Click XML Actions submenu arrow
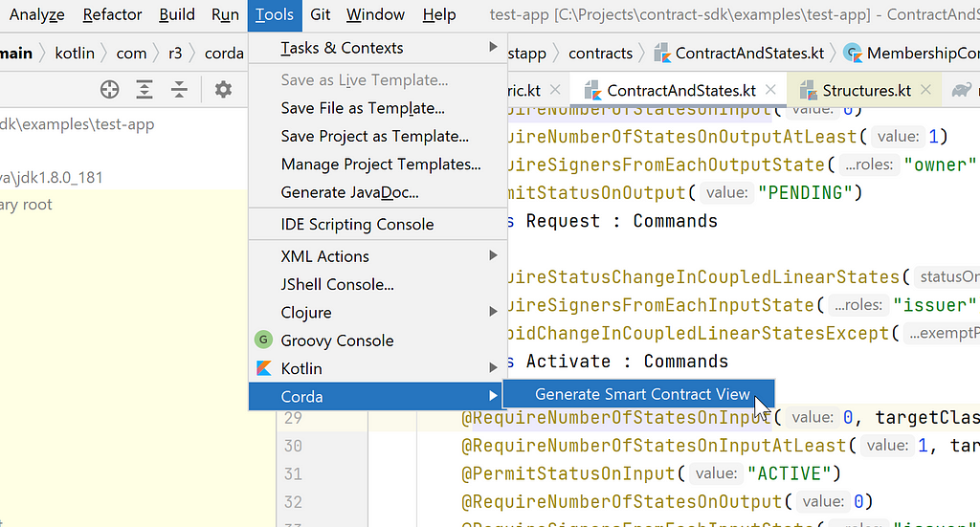Screen dimensions: 980x527 click(493, 255)
